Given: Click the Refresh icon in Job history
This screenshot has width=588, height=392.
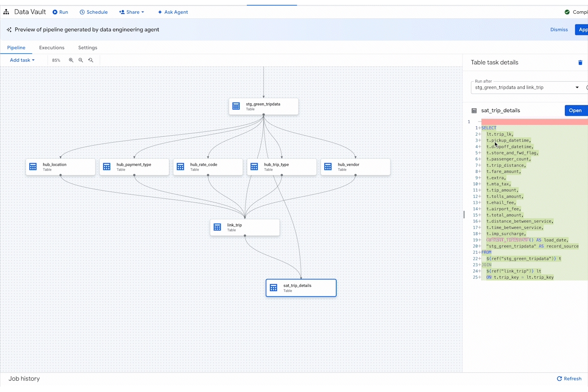Looking at the screenshot, I should pyautogui.click(x=560, y=378).
